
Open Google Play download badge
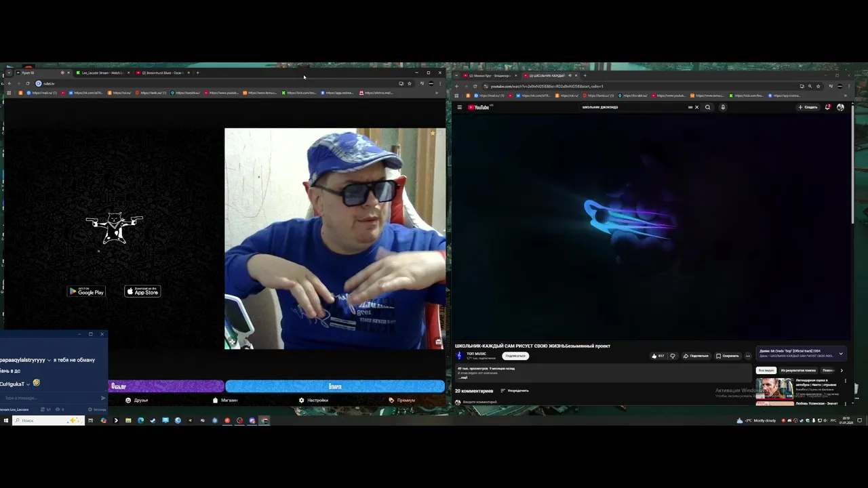86,291
